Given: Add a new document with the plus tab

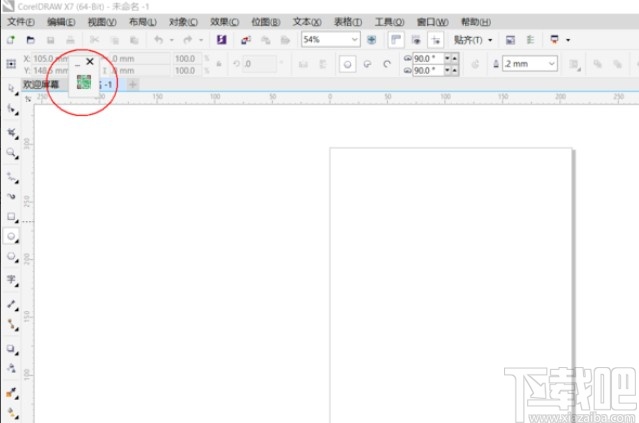Looking at the screenshot, I should click(x=132, y=84).
